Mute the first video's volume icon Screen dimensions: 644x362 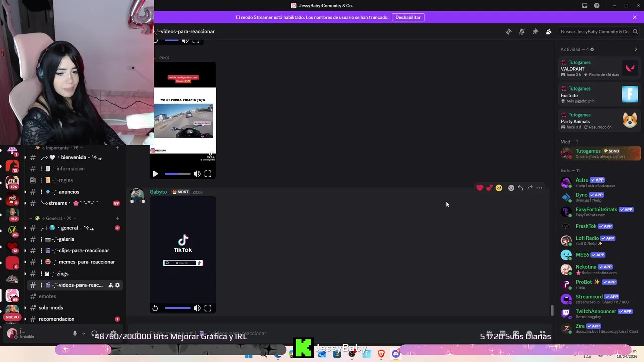click(x=197, y=174)
